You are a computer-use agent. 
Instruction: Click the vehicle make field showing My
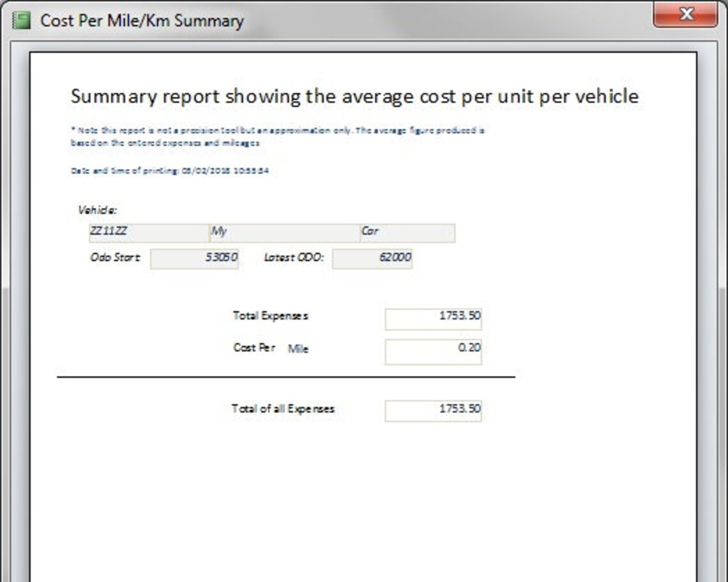[281, 232]
